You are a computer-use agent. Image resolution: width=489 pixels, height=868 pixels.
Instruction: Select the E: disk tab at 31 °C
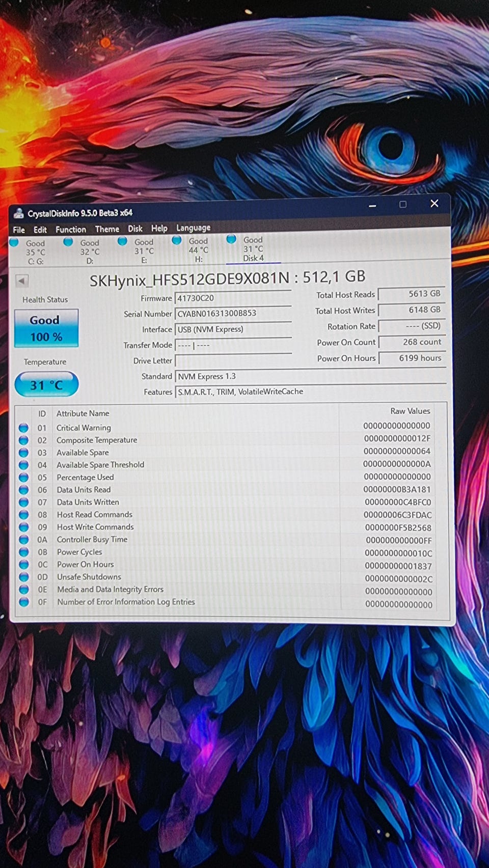(144, 251)
